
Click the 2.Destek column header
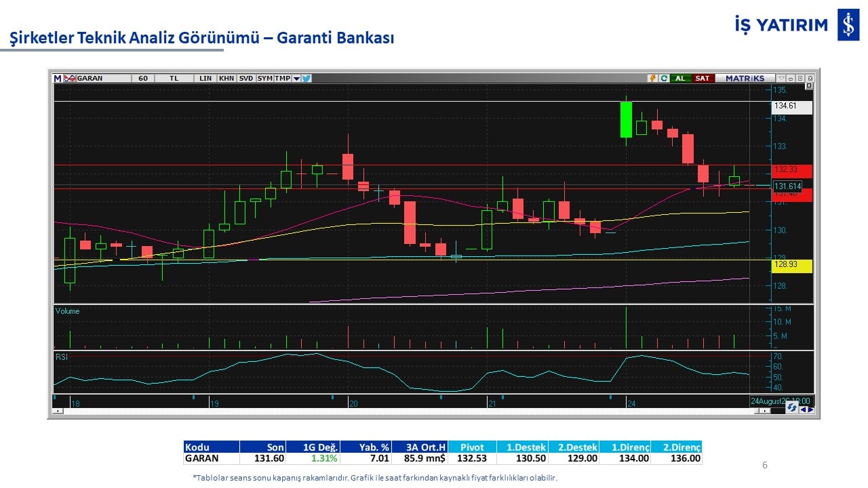click(x=574, y=447)
